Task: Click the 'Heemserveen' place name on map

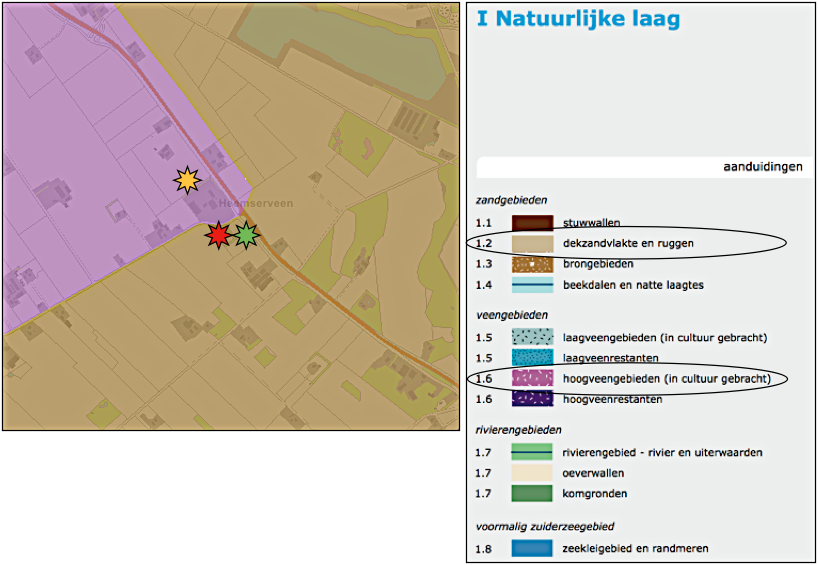Action: click(256, 203)
